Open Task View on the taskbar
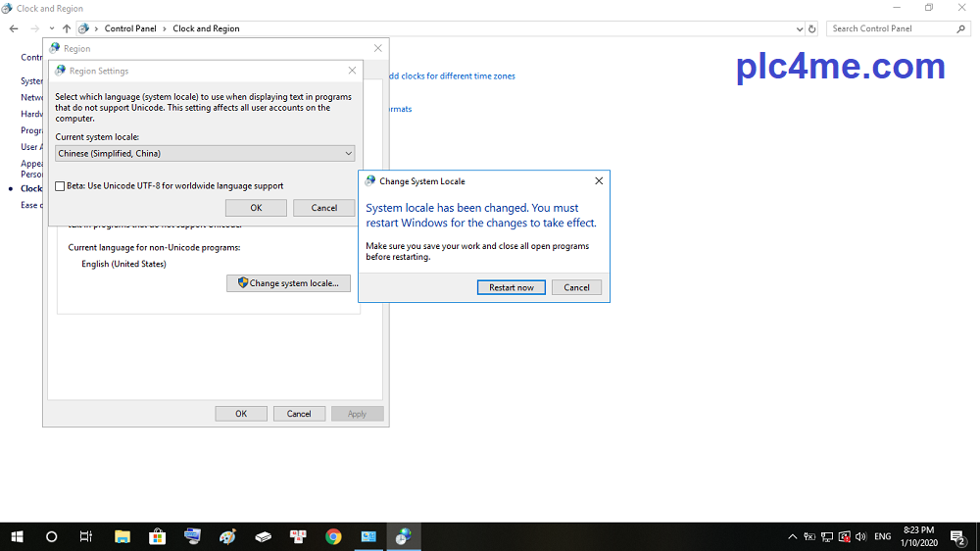980x551 pixels. click(x=86, y=536)
